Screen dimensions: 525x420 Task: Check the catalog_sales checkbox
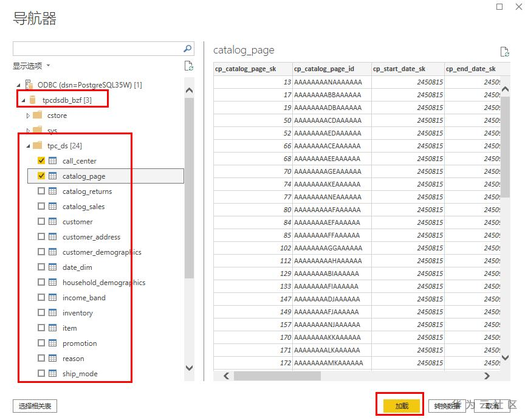pos(41,206)
